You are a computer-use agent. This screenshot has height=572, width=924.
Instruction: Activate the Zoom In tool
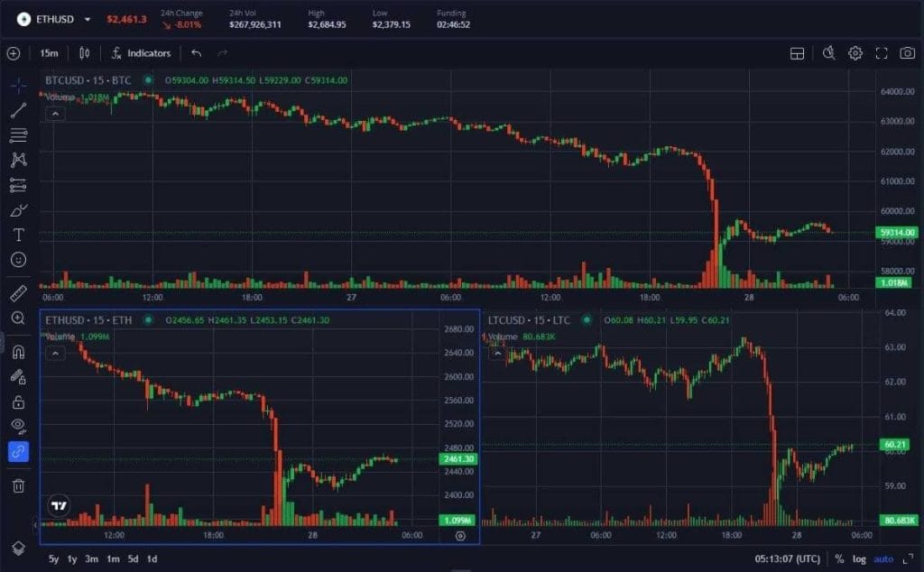pos(18,318)
